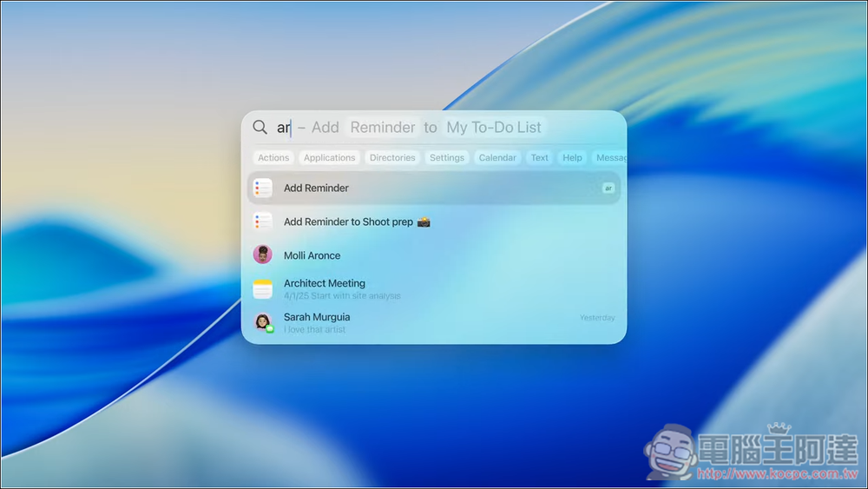Click Molli Aronce's avatar picture
Viewport: 868px width, 489px height.
pos(263,254)
